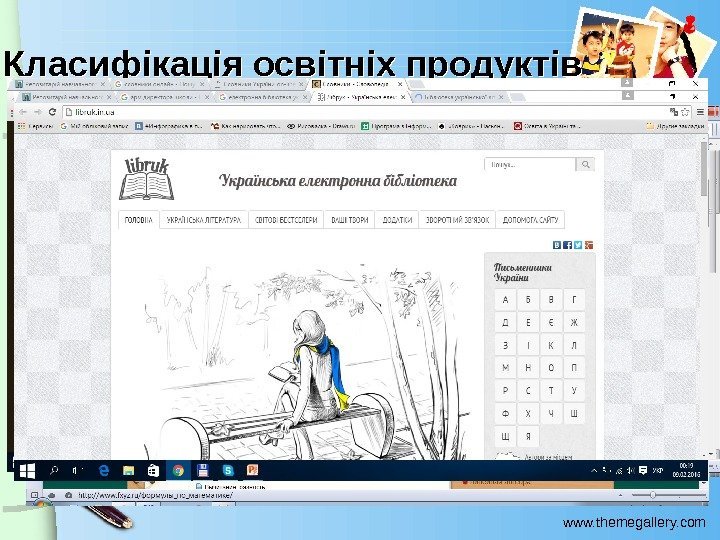Open the Chrome hamburger menu
Image resolution: width=720 pixels, height=540 pixels.
click(700, 112)
